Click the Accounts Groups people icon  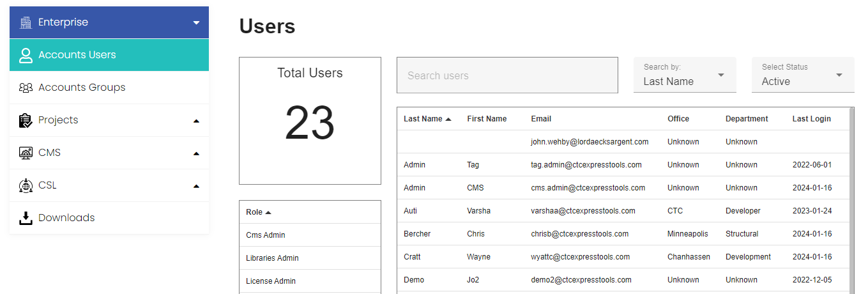pyautogui.click(x=26, y=88)
